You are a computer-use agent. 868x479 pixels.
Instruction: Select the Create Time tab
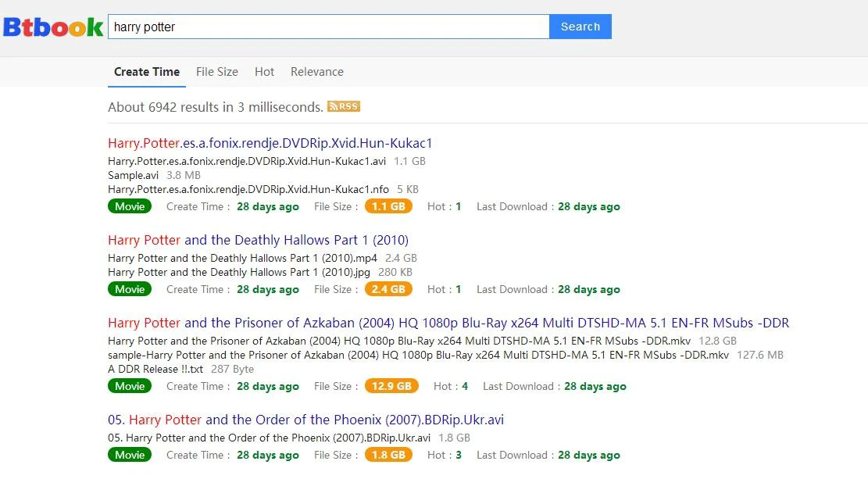pyautogui.click(x=147, y=72)
